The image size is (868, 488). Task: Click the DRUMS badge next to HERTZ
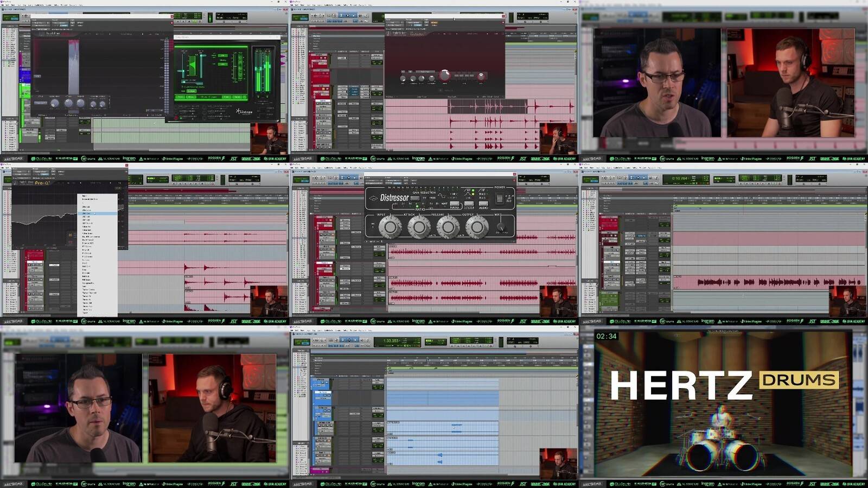799,380
